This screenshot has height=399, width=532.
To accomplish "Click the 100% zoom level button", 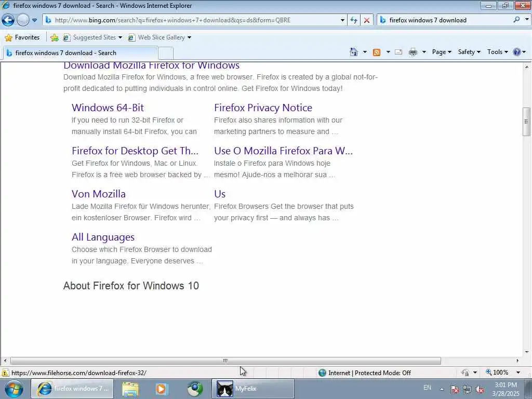I will click(x=497, y=373).
